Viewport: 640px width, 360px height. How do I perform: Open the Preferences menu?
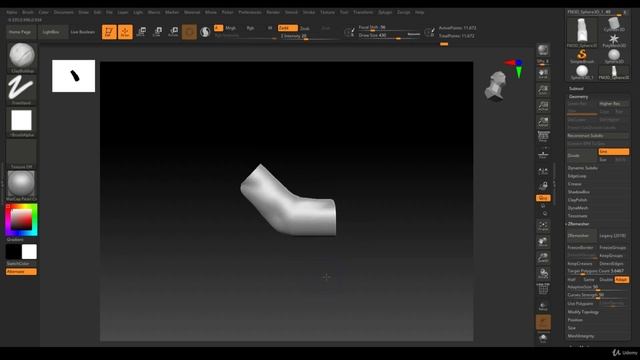[x=250, y=12]
